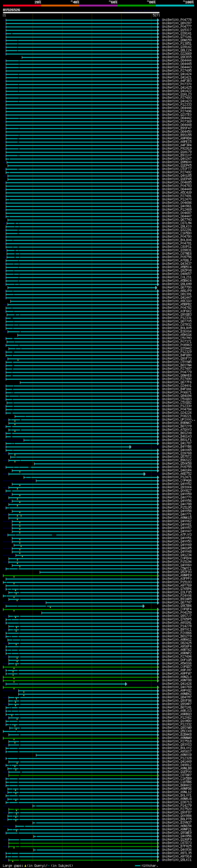The image size is (197, 868).
Task: Select the hit label UniRef100_P20866
Action: [177, 633]
